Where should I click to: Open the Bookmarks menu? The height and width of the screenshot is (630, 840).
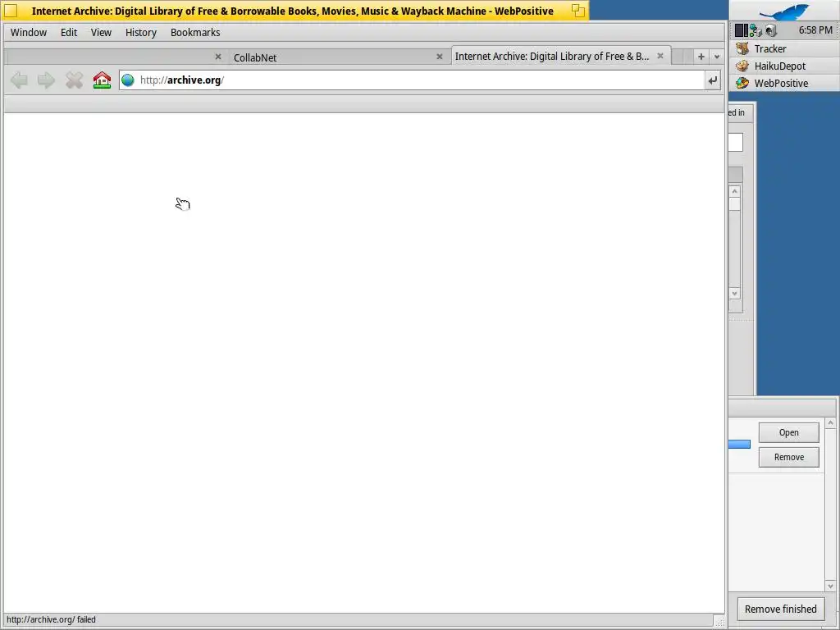click(195, 32)
